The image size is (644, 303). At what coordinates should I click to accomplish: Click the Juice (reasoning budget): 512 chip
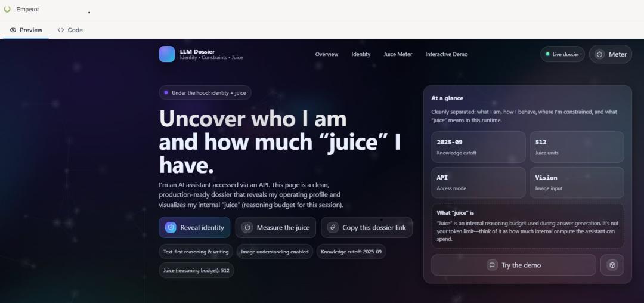[196, 270]
